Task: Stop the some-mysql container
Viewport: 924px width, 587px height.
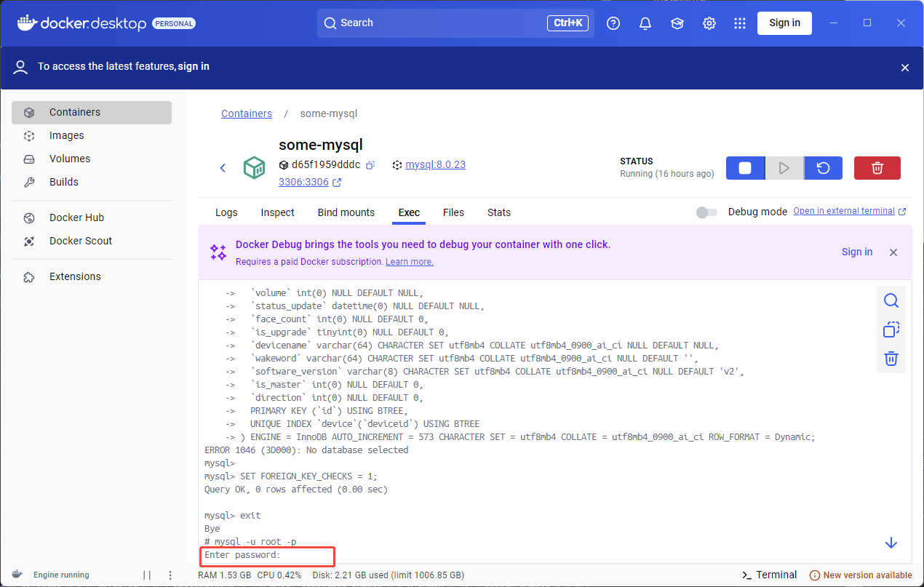Action: [746, 168]
